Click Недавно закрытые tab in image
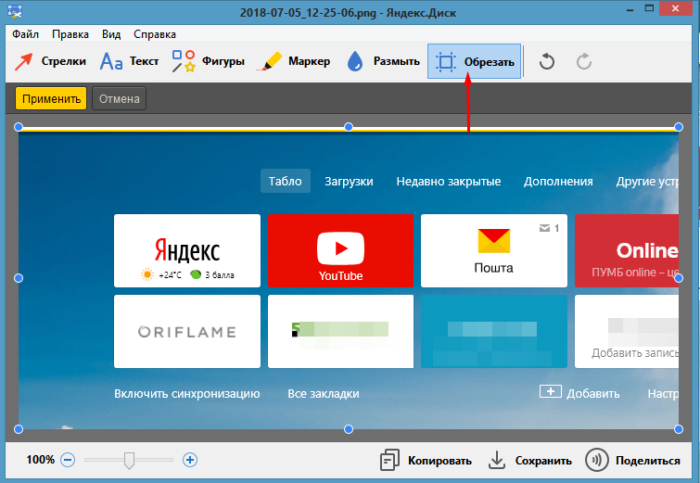Viewport: 700px width, 483px height. click(x=448, y=181)
